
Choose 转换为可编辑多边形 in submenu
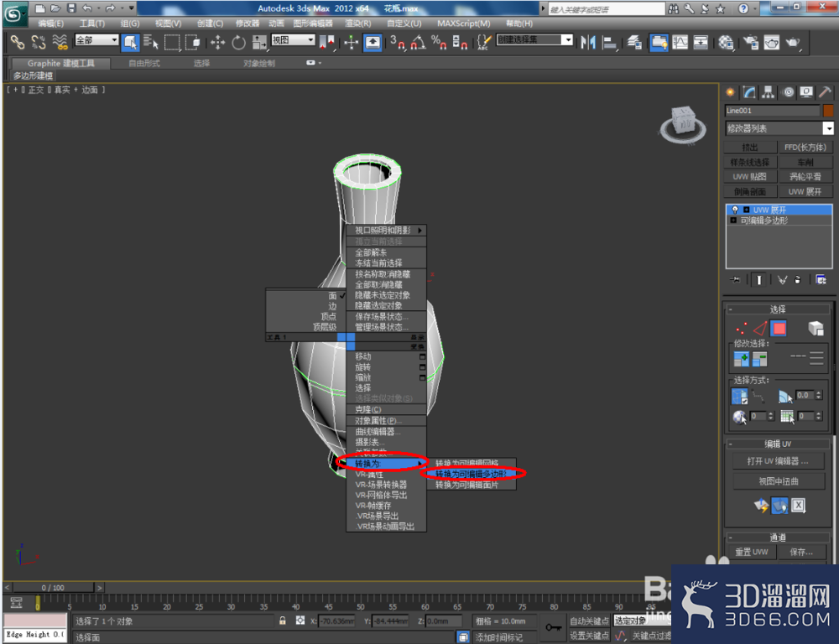[472, 474]
